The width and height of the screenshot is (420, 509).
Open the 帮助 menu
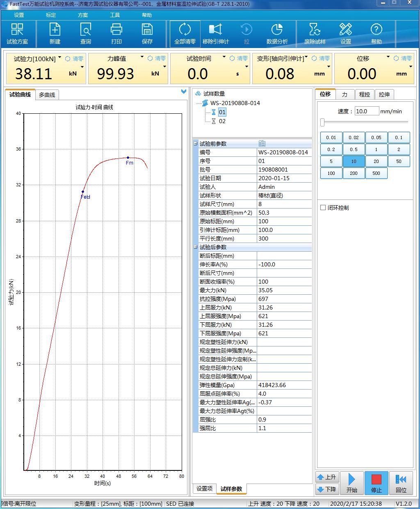(147, 15)
